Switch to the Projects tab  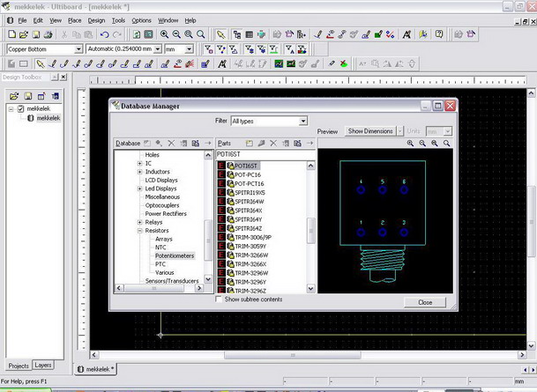click(19, 366)
